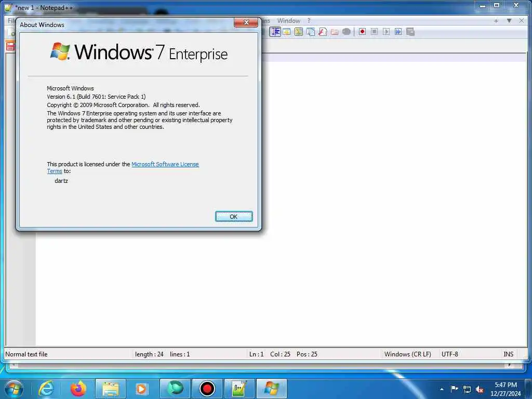Click 'Pos : 25' in status bar

(x=307, y=354)
